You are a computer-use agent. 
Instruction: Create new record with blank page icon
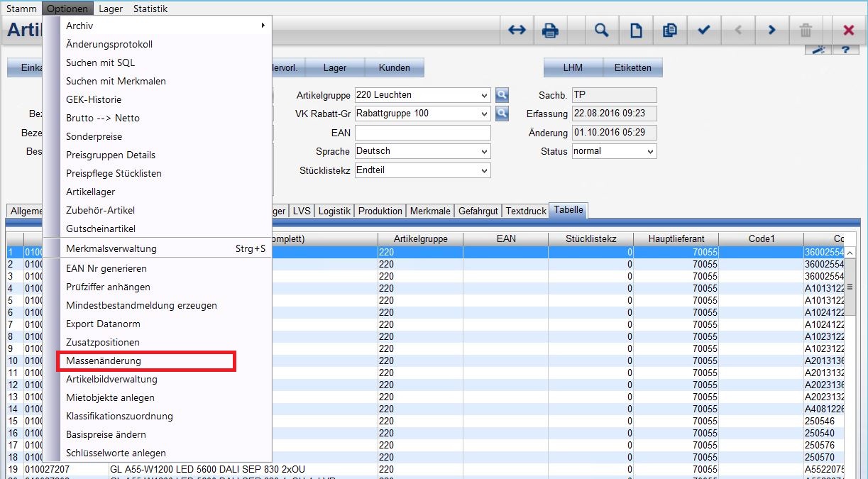pos(637,31)
